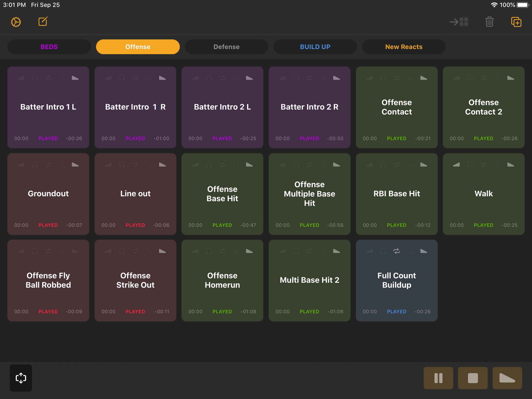Select the Defense tab
This screenshot has height=399, width=532.
(227, 47)
